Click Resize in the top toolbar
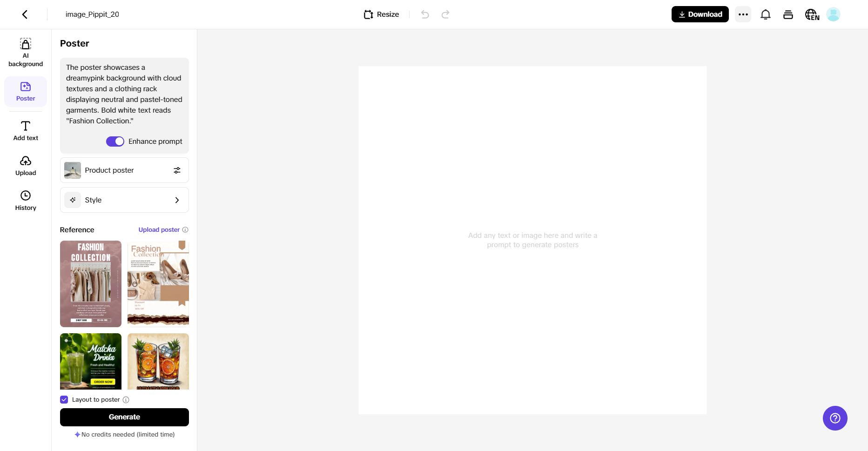Image resolution: width=868 pixels, height=451 pixels. coord(381,14)
